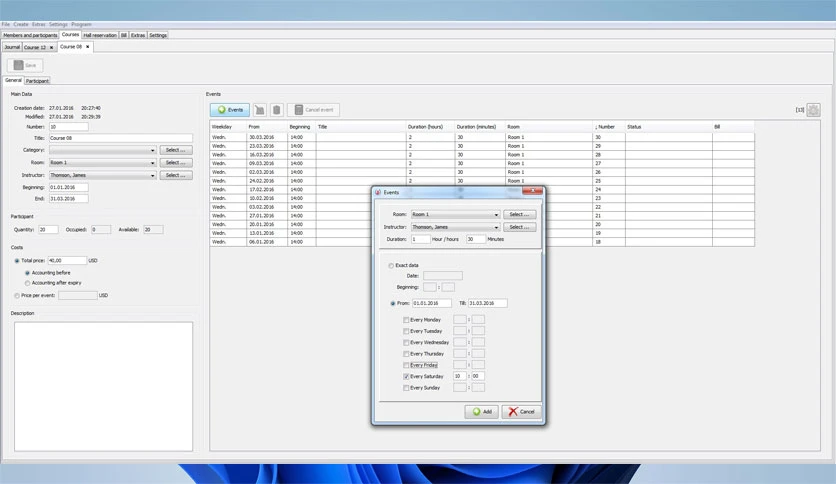Switch to the Participant sub-tab
This screenshot has height=484, width=836.
coord(37,81)
